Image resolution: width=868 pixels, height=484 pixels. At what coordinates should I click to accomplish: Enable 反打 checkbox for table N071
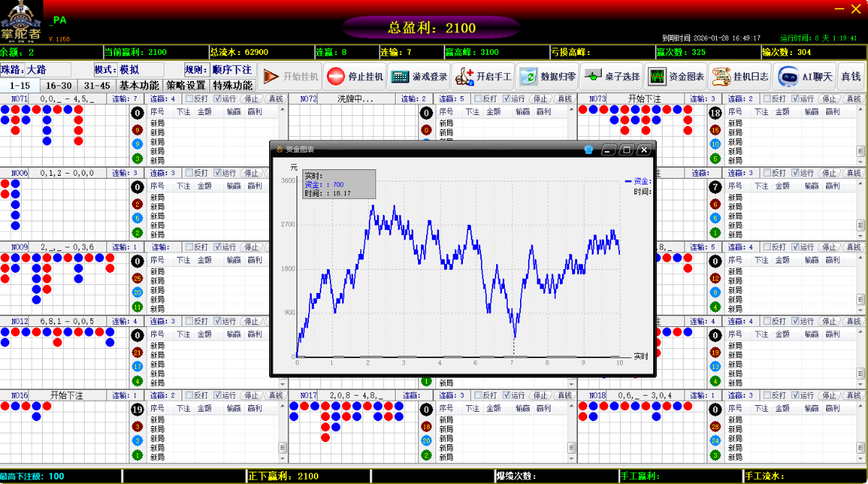point(190,99)
